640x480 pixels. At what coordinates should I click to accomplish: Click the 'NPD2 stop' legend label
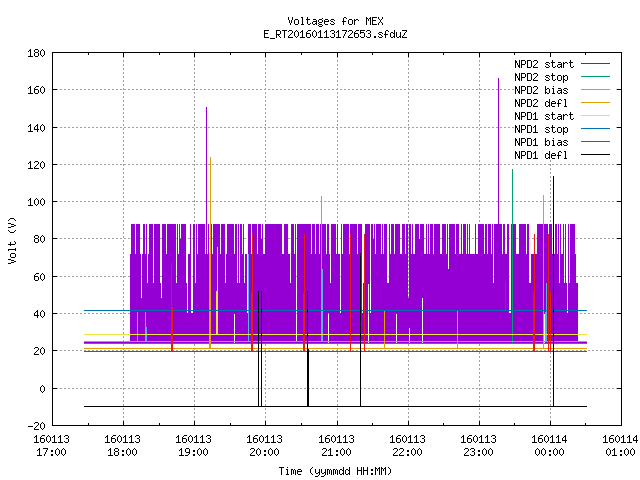tap(541, 77)
